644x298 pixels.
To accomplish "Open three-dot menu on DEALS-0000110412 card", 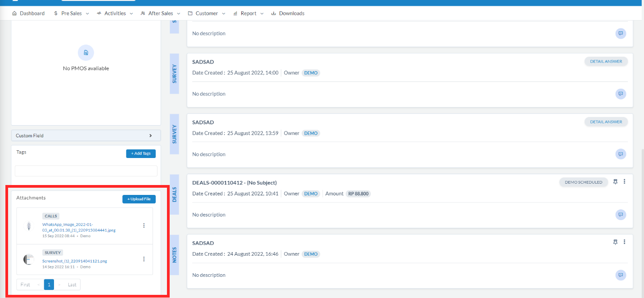I will coord(624,182).
